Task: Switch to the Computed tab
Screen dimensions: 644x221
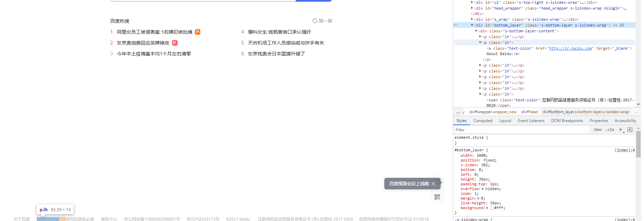Action: point(483,121)
